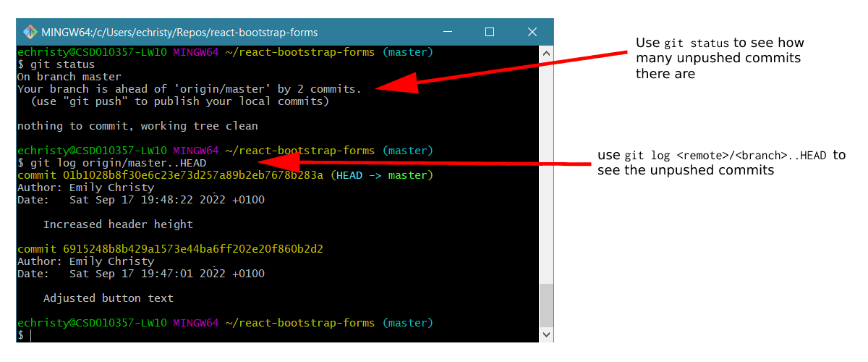868x362 pixels.
Task: Click the Author line under commit 01b1028
Action: pyautogui.click(x=85, y=188)
